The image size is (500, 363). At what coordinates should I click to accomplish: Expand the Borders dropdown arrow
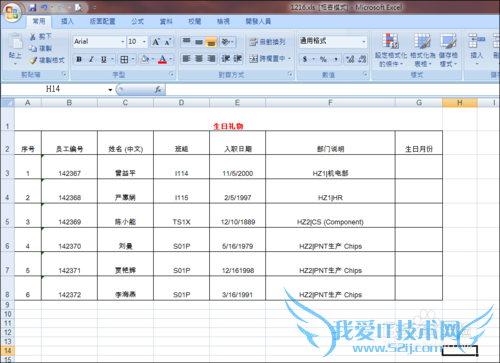133,59
